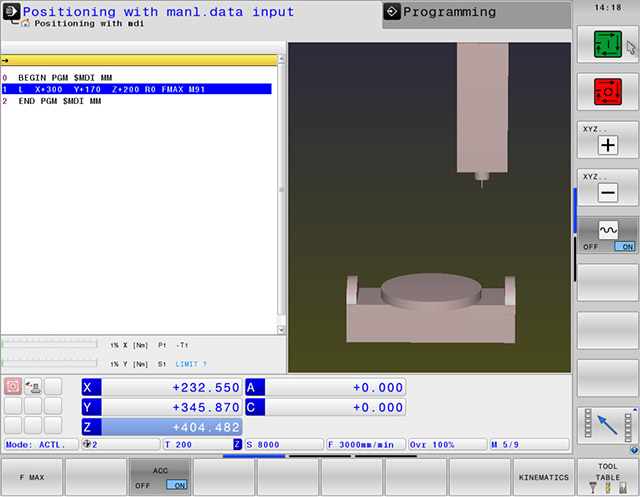The height and width of the screenshot is (497, 640).
Task: Click the Positioning with MDI mode icon
Action: click(11, 12)
